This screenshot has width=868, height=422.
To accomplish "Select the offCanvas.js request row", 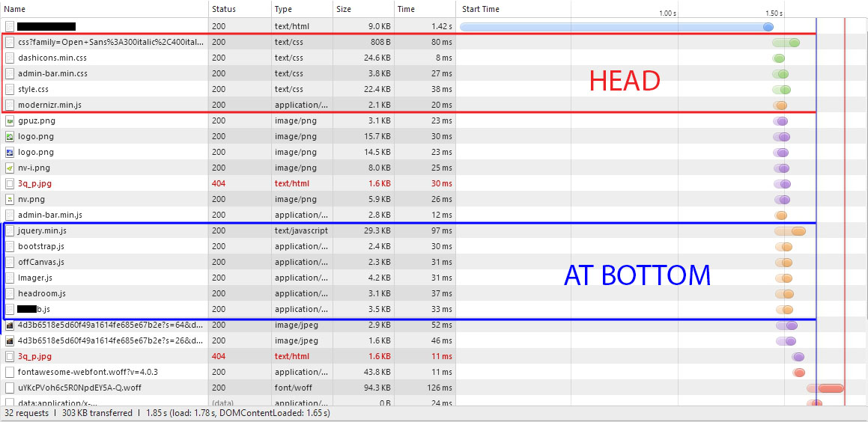I will [x=41, y=262].
